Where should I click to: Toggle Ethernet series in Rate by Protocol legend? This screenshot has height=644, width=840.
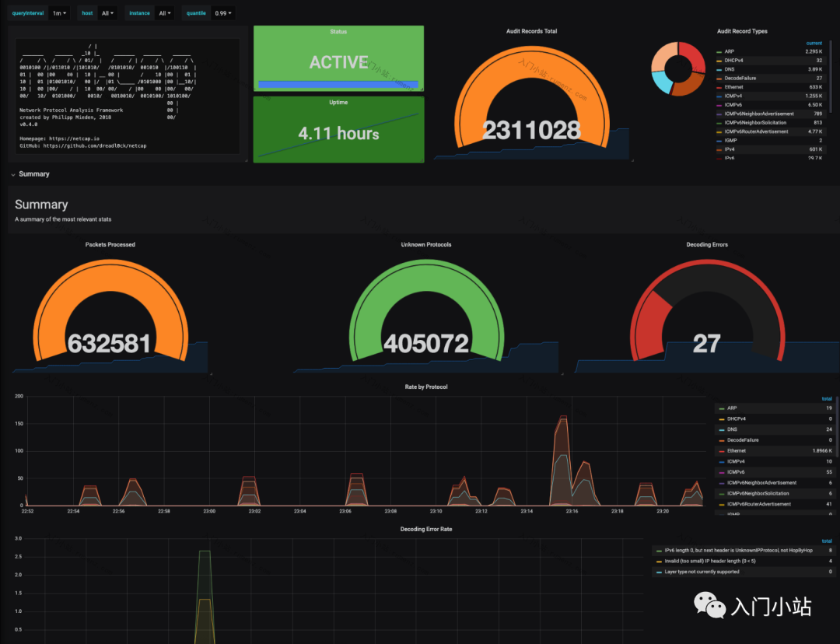pos(736,450)
